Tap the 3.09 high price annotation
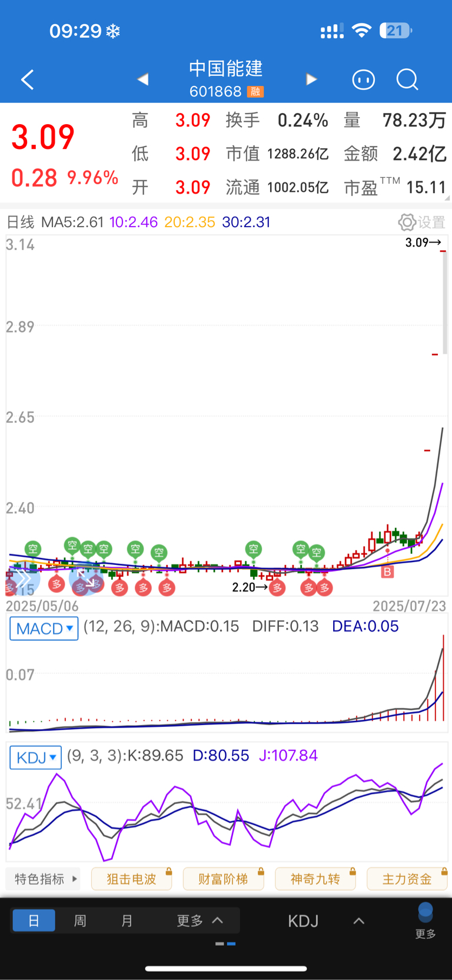Viewport: 452px width, 980px height. tap(423, 242)
